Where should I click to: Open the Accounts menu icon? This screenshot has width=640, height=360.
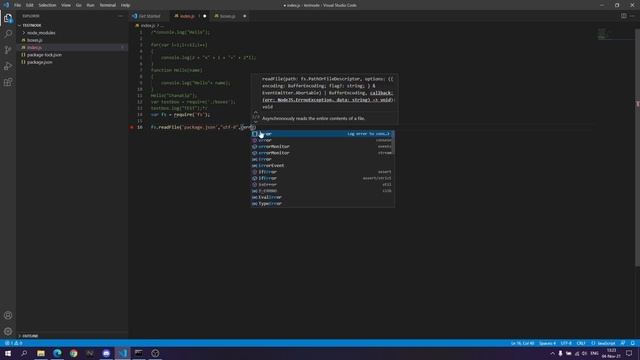point(8,315)
